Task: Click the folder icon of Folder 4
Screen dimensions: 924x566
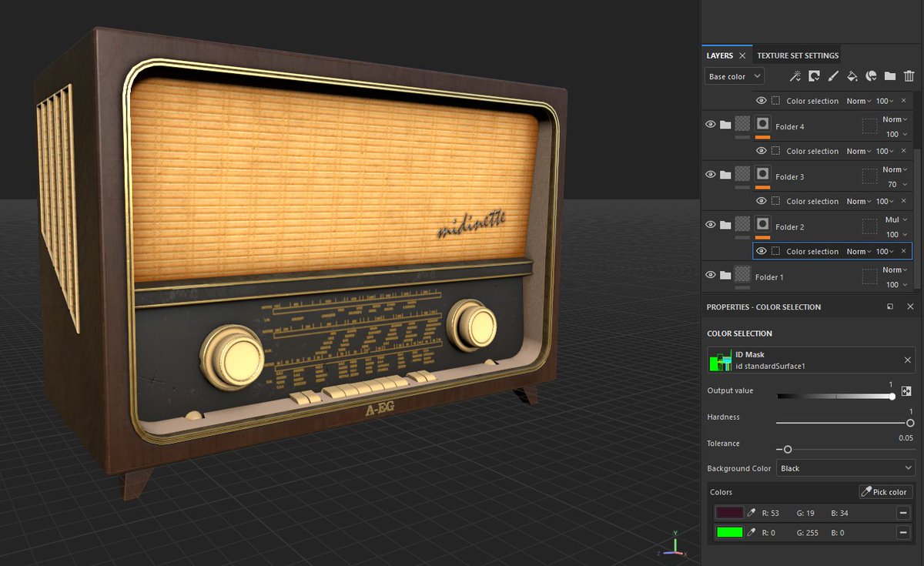Action: (x=725, y=125)
